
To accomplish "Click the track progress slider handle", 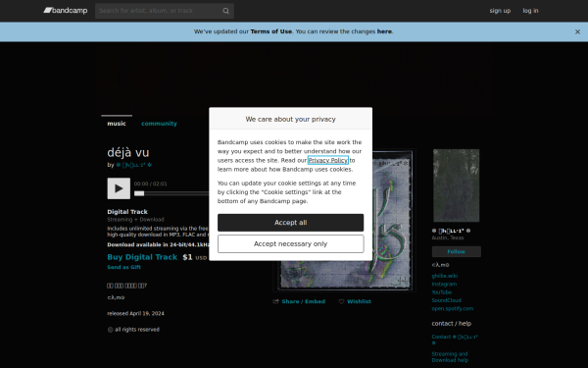I will (x=139, y=193).
